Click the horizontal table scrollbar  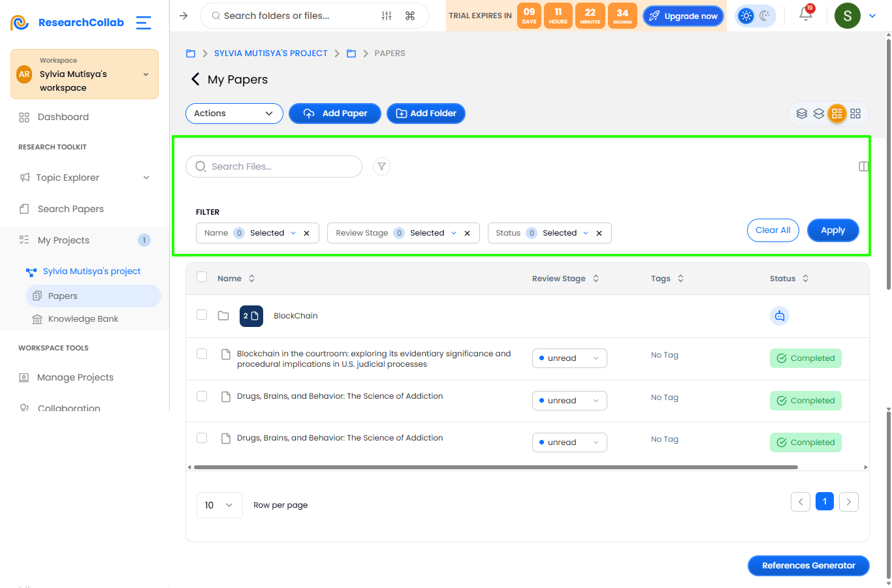coord(496,467)
